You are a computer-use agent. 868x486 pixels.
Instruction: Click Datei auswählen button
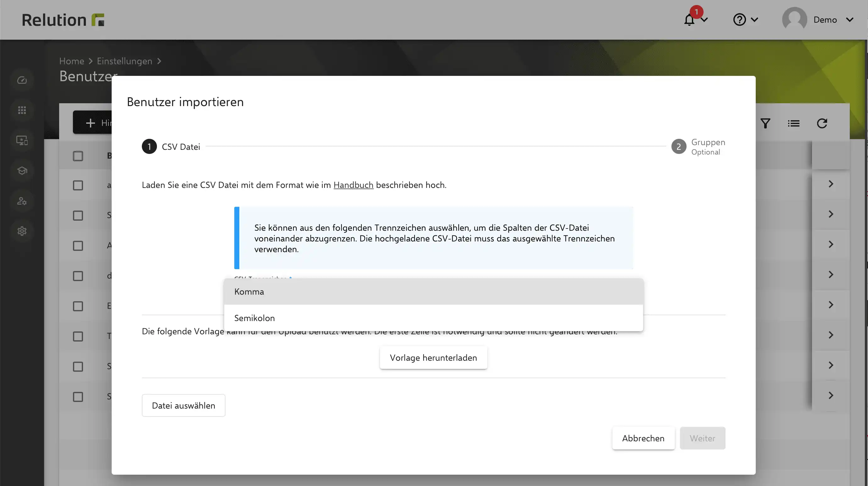pyautogui.click(x=183, y=405)
